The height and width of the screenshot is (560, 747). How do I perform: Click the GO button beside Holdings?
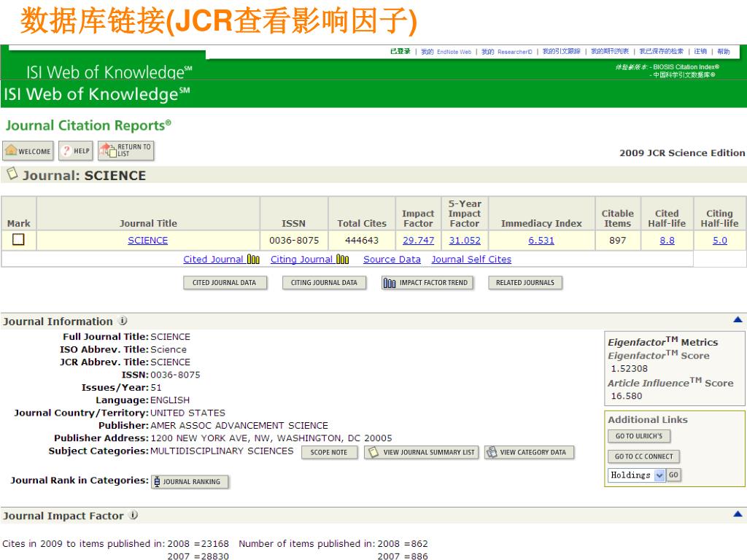coord(673,475)
